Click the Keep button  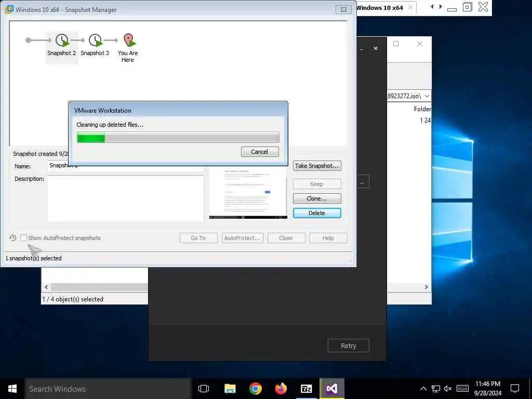click(317, 184)
